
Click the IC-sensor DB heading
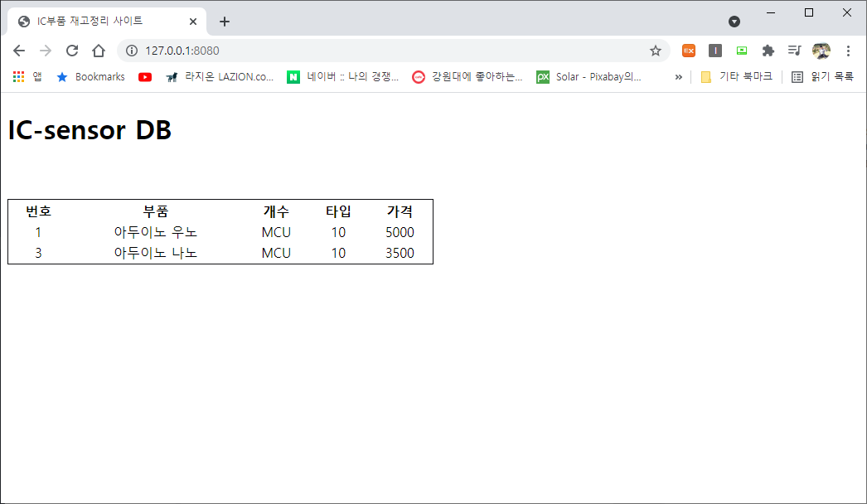coord(90,130)
